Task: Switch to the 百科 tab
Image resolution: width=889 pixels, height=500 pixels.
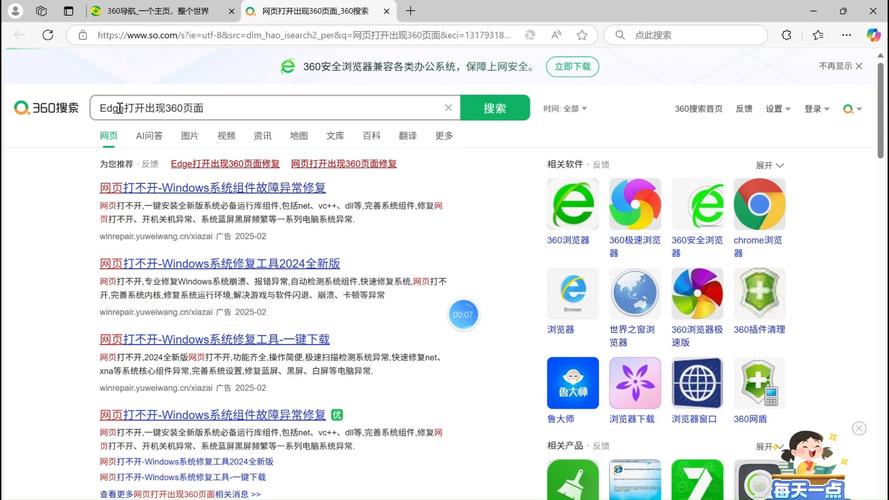Action: [371, 135]
